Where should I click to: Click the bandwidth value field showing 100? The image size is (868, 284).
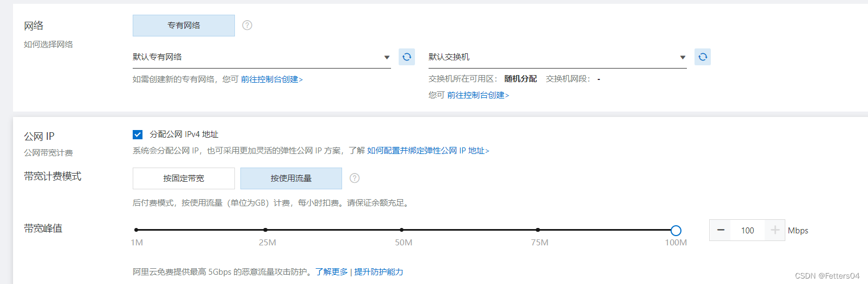click(748, 230)
